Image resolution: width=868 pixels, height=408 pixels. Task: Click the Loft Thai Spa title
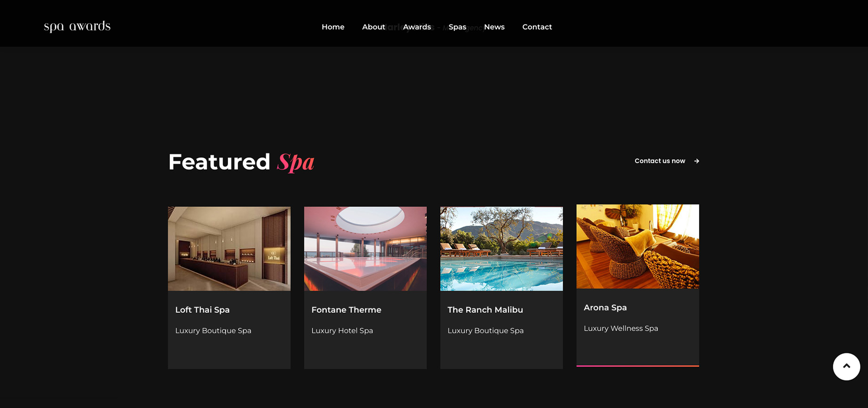pos(202,310)
